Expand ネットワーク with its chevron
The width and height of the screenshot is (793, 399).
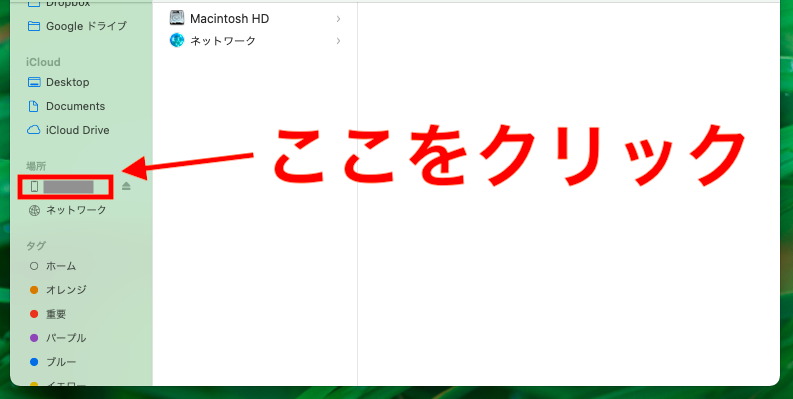(x=338, y=41)
